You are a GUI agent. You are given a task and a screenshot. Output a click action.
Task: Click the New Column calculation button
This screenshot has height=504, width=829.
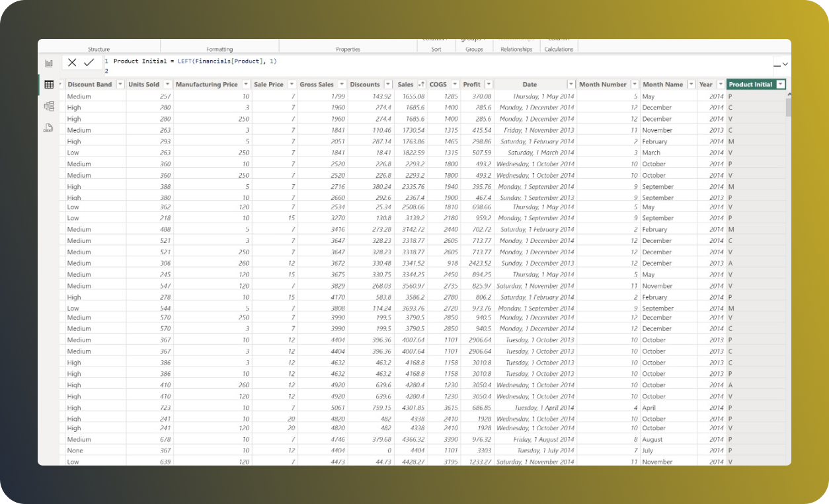click(x=559, y=40)
